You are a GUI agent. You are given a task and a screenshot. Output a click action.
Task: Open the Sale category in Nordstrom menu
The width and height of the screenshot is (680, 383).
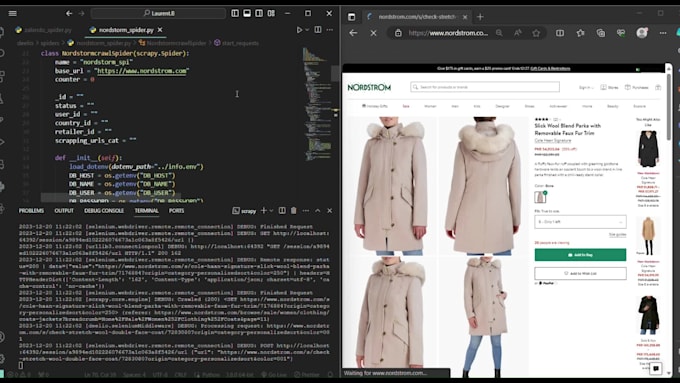pos(406,106)
